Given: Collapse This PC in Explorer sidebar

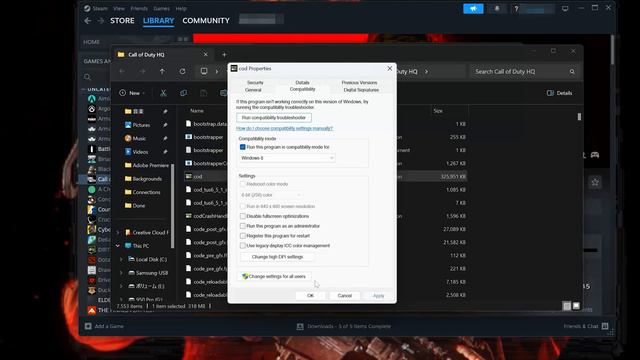Looking at the screenshot, I should coord(118,246).
